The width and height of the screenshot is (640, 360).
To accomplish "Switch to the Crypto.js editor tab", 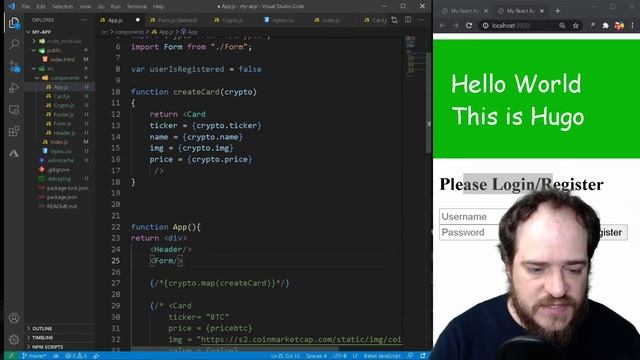I will pyautogui.click(x=232, y=20).
